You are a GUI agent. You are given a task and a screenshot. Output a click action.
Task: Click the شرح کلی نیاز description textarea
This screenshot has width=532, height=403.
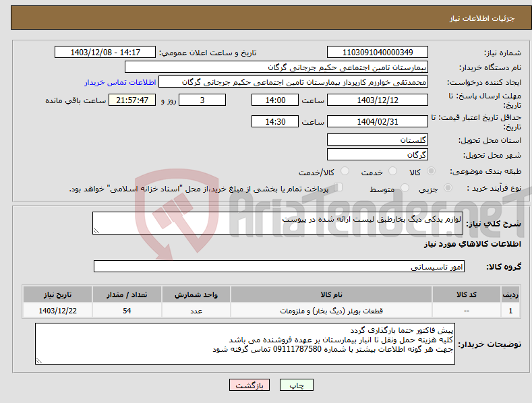(278, 223)
